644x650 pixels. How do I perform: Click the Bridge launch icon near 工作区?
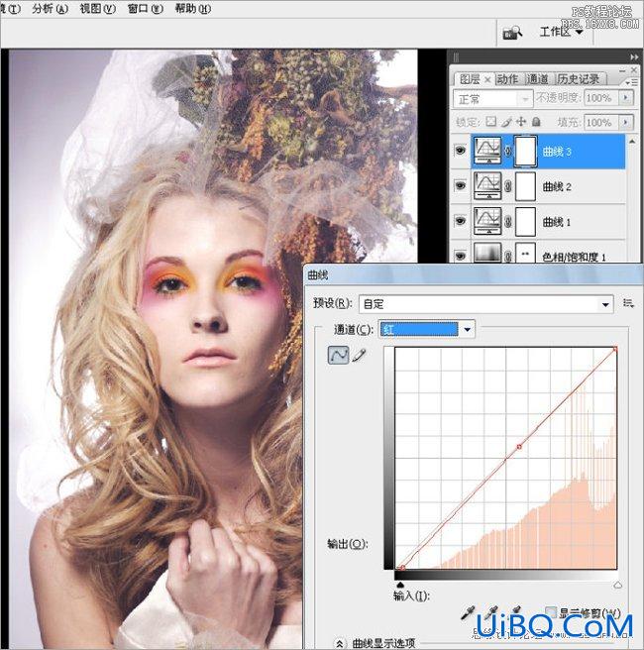[x=512, y=33]
